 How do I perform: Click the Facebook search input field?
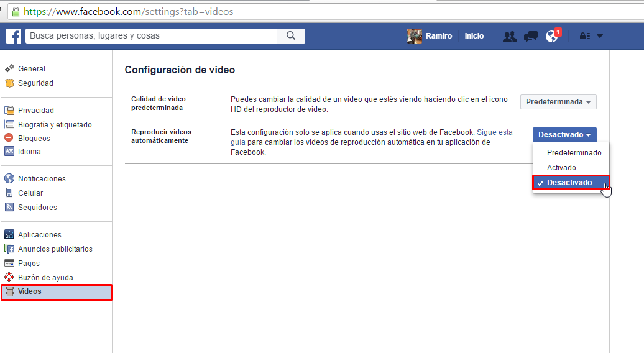[x=152, y=35]
